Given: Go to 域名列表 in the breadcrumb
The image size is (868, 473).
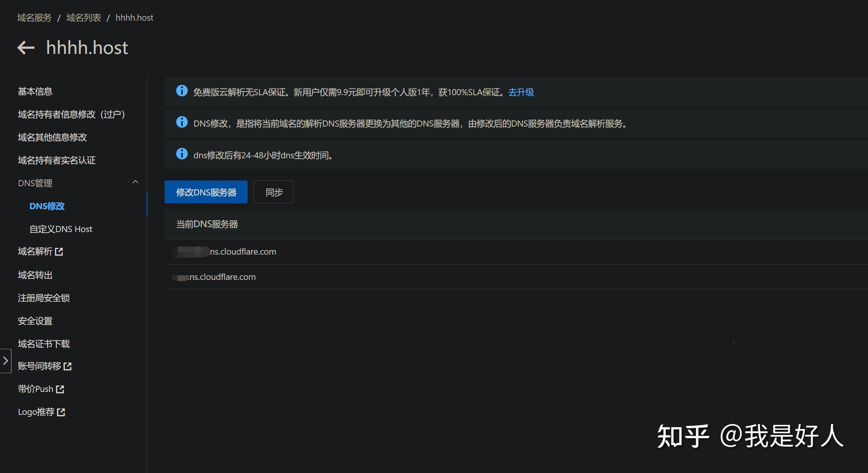Looking at the screenshot, I should pos(84,18).
